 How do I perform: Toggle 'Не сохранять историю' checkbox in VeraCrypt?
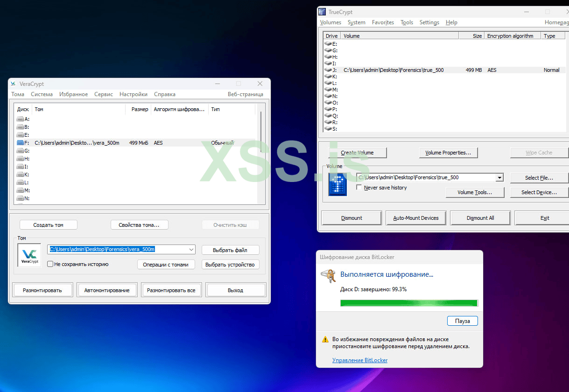(x=50, y=264)
